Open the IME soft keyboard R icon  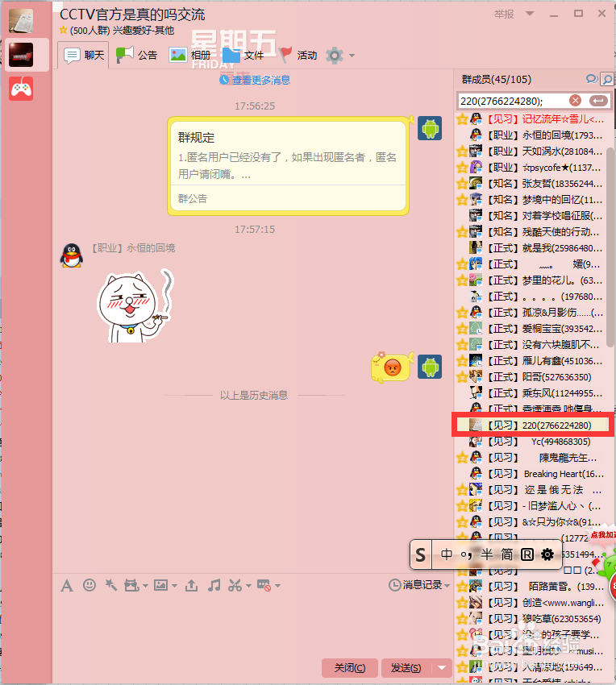[527, 554]
